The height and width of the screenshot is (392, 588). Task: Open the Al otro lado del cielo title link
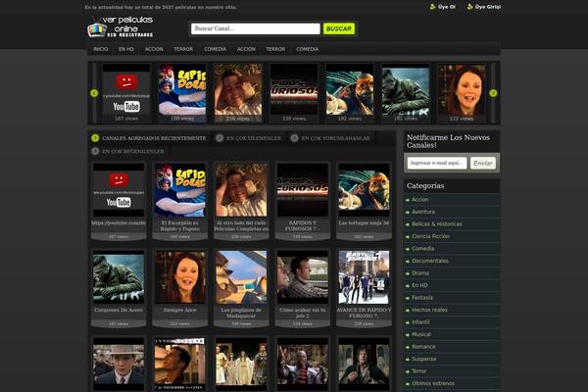pos(241,225)
